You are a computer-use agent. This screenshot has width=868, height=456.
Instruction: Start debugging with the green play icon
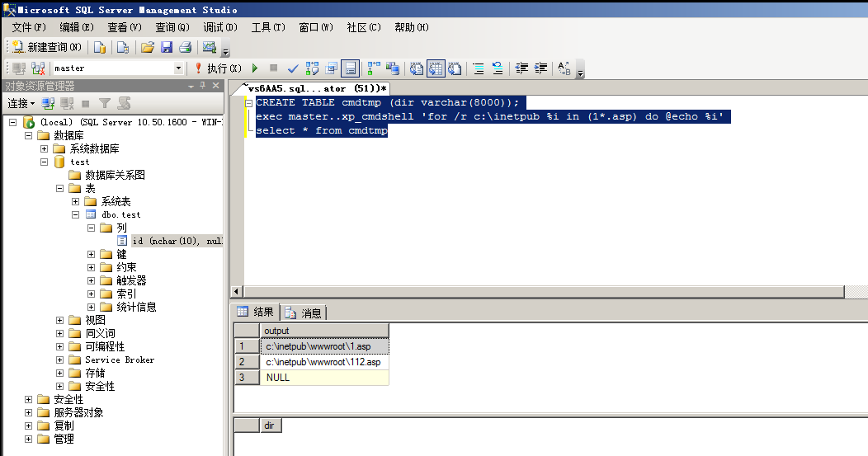coord(255,68)
